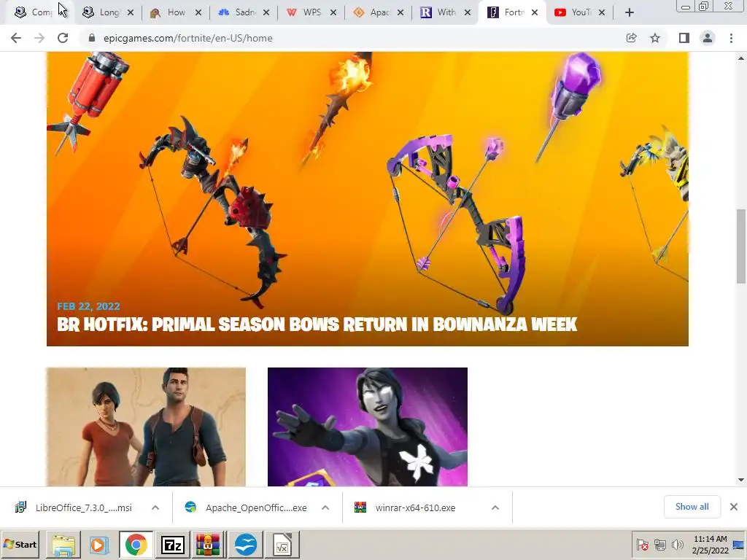Close the Fortnite tab
Image resolution: width=747 pixels, height=560 pixels.
point(535,13)
